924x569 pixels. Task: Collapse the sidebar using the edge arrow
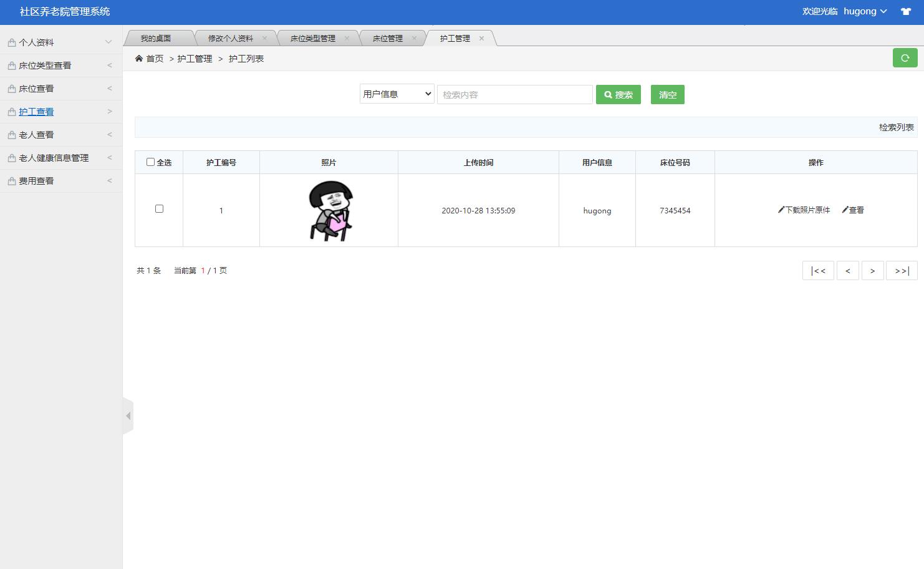pos(128,415)
